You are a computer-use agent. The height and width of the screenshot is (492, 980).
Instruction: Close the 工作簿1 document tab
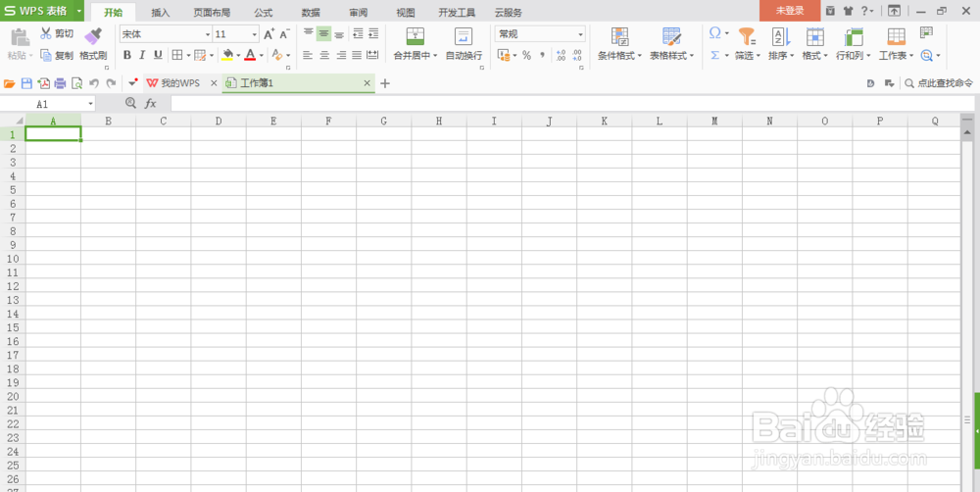[x=367, y=83]
